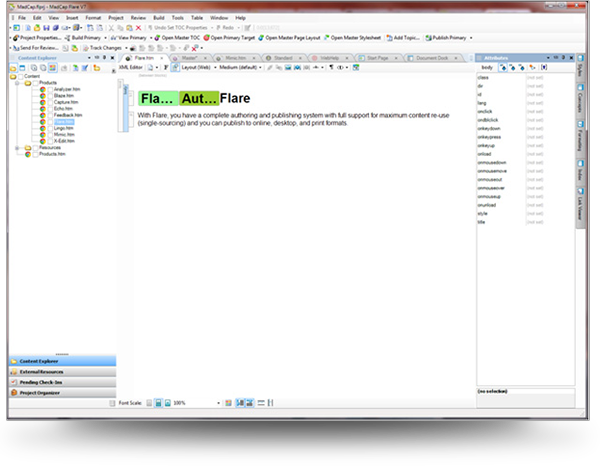Click the Flare heading text in editor

pos(235,98)
